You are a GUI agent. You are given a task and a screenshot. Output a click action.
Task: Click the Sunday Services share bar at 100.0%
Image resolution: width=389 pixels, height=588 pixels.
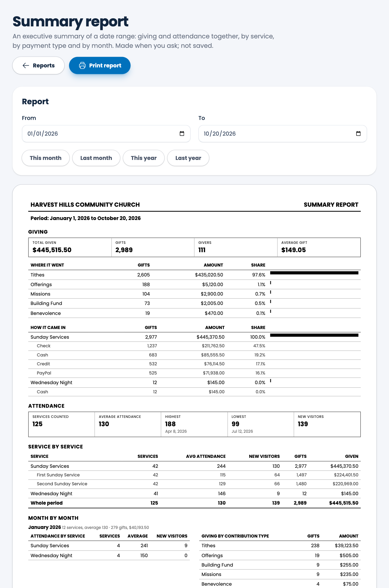(314, 335)
